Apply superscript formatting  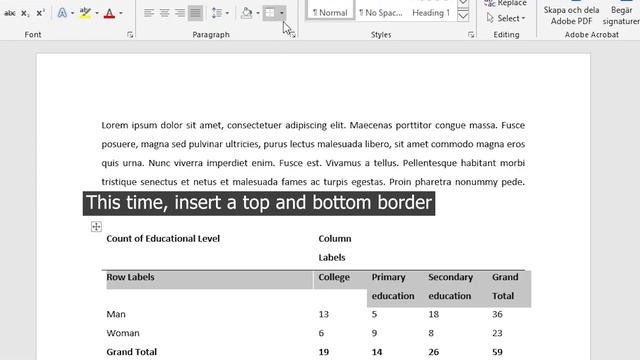[x=40, y=13]
